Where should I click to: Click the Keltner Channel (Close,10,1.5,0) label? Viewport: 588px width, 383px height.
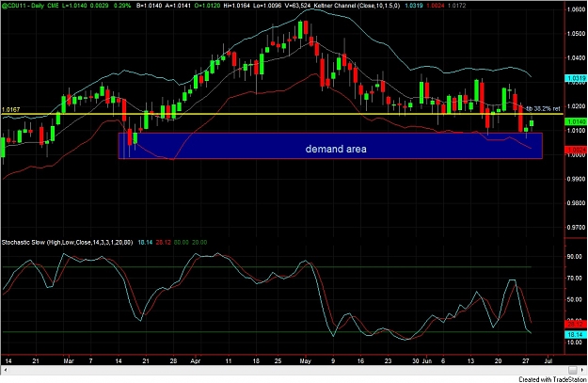click(x=357, y=6)
